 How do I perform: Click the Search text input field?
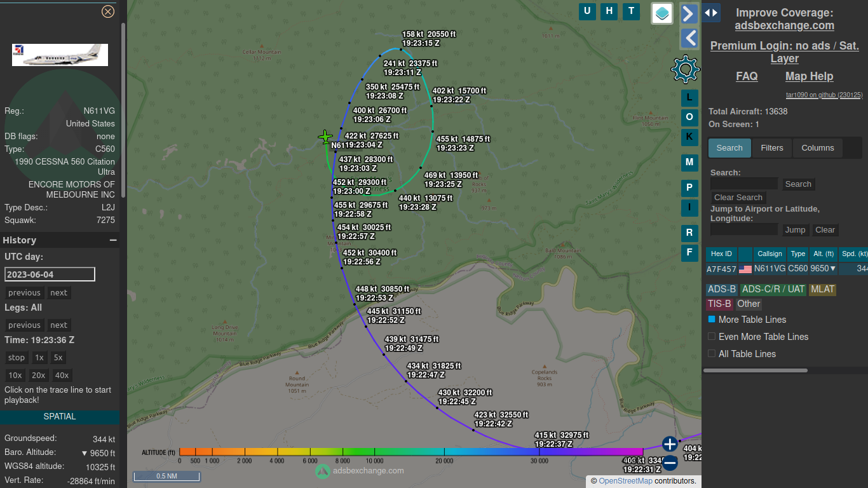coord(744,184)
